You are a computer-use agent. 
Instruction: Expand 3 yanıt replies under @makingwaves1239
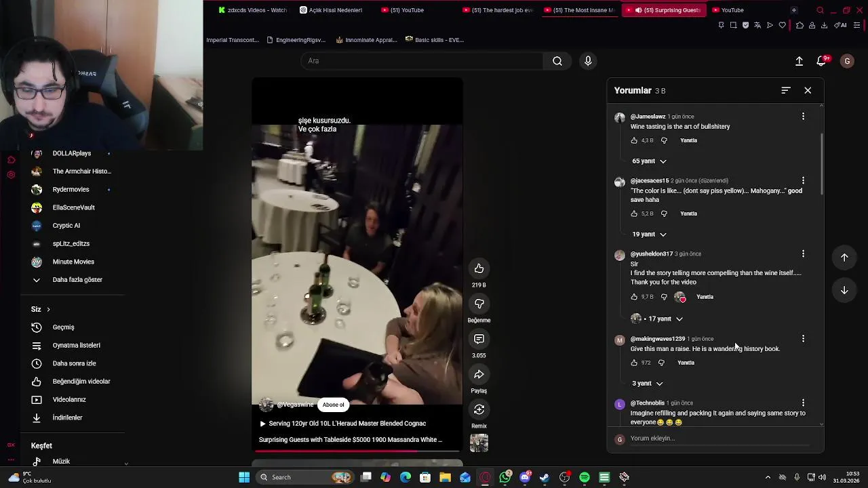647,384
